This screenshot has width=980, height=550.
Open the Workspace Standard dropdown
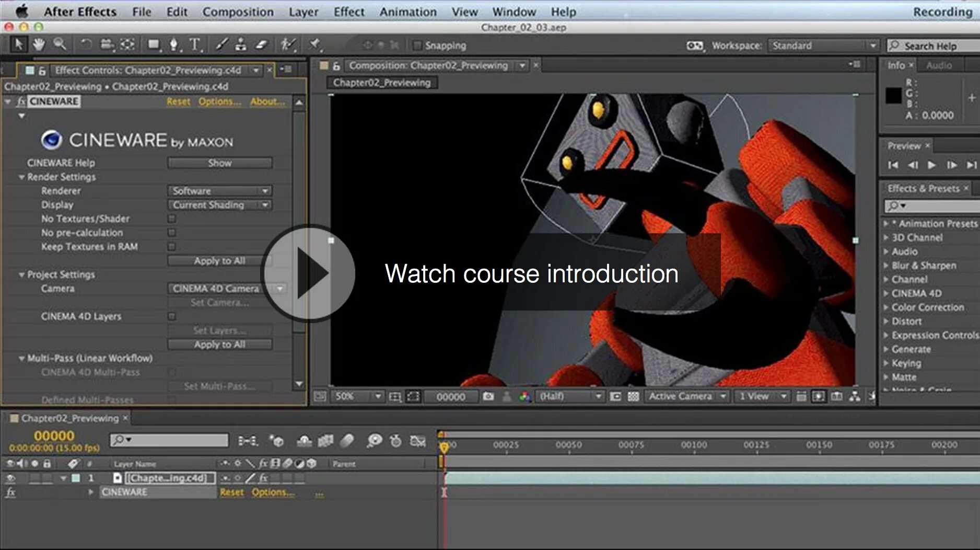tap(823, 45)
